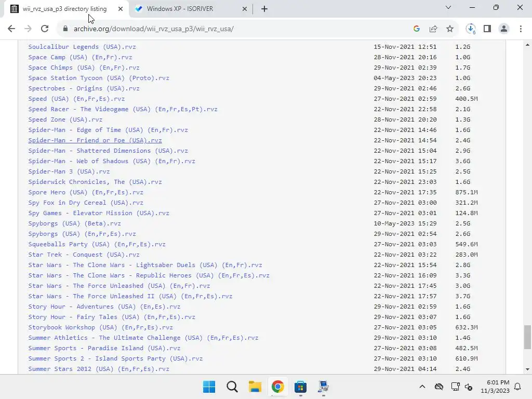This screenshot has height=399, width=532.
Task: Open taskbar Search
Action: pyautogui.click(x=232, y=387)
